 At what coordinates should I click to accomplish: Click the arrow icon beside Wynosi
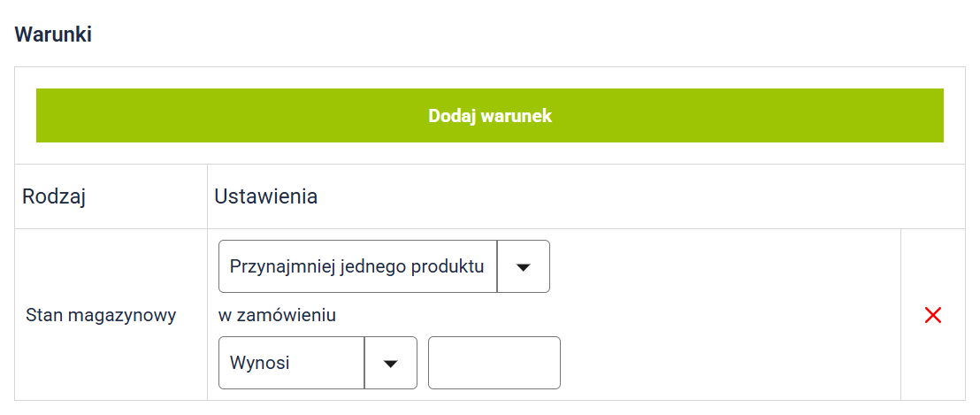click(x=390, y=363)
